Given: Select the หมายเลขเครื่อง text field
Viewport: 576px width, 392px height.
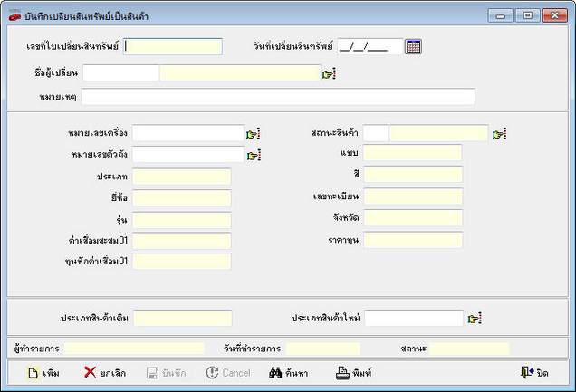Looking at the screenshot, I should 187,134.
